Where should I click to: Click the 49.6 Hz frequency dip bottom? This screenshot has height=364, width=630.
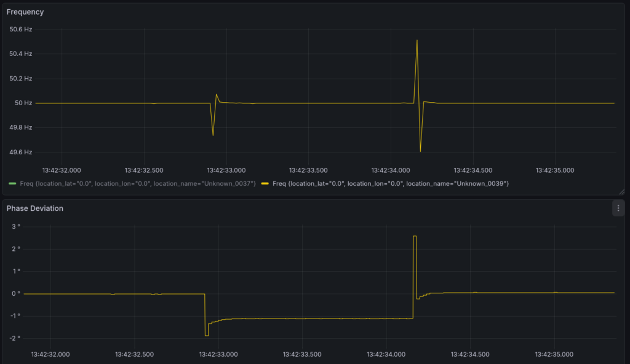420,151
